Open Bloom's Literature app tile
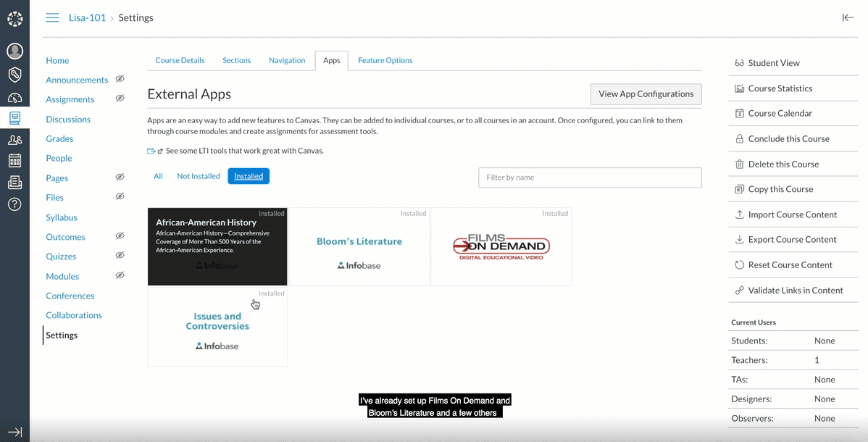This screenshot has height=442, width=868. pos(359,246)
